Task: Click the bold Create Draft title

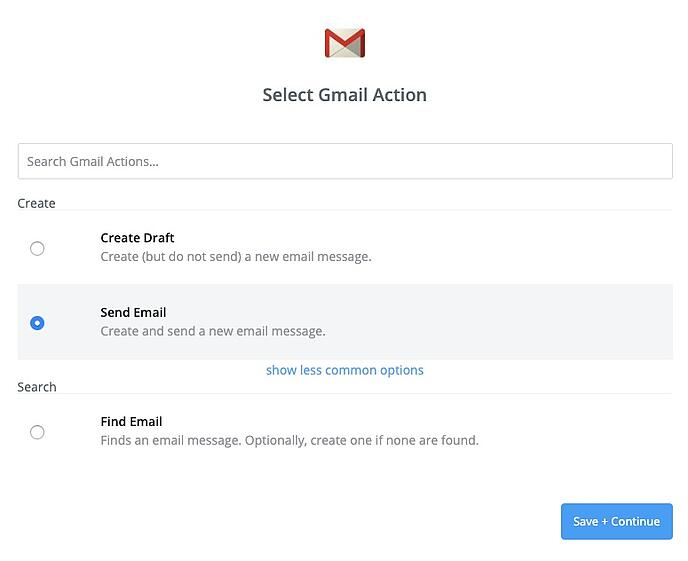Action: 137,238
